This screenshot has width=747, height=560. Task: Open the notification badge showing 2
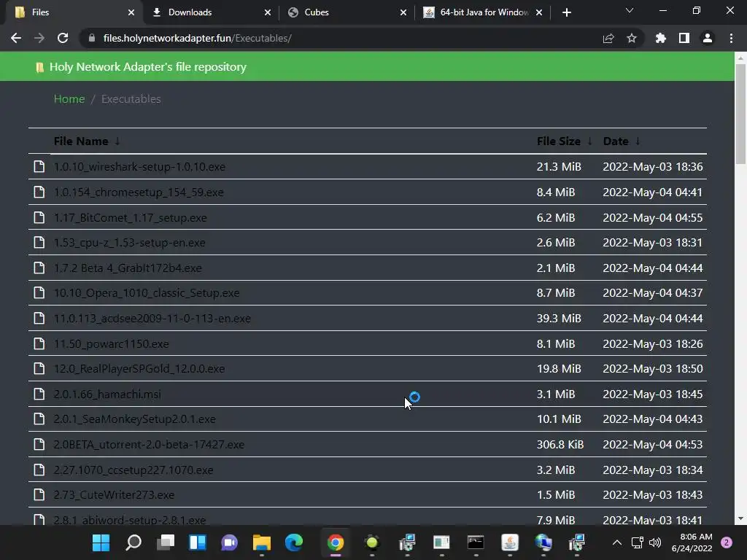(x=727, y=542)
